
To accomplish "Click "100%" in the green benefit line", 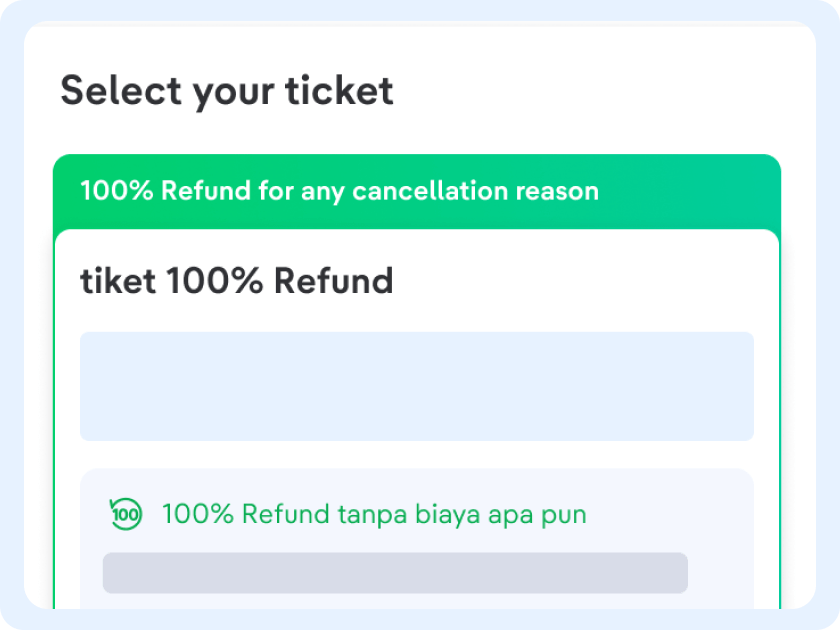I will pyautogui.click(x=197, y=514).
